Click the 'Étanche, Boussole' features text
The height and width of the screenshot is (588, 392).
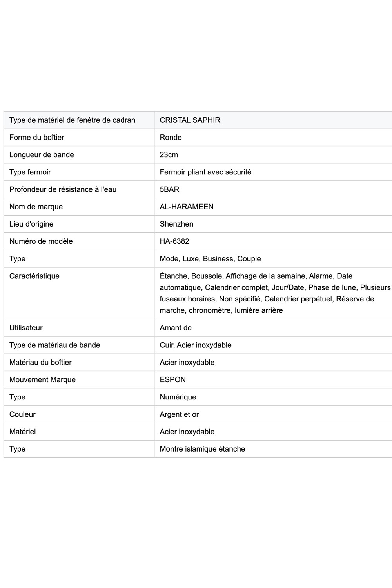(191, 276)
